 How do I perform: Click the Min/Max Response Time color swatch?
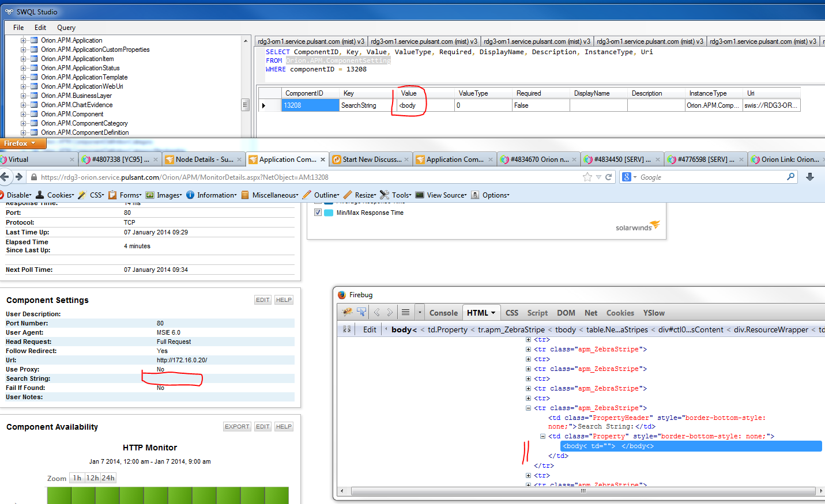pyautogui.click(x=329, y=213)
